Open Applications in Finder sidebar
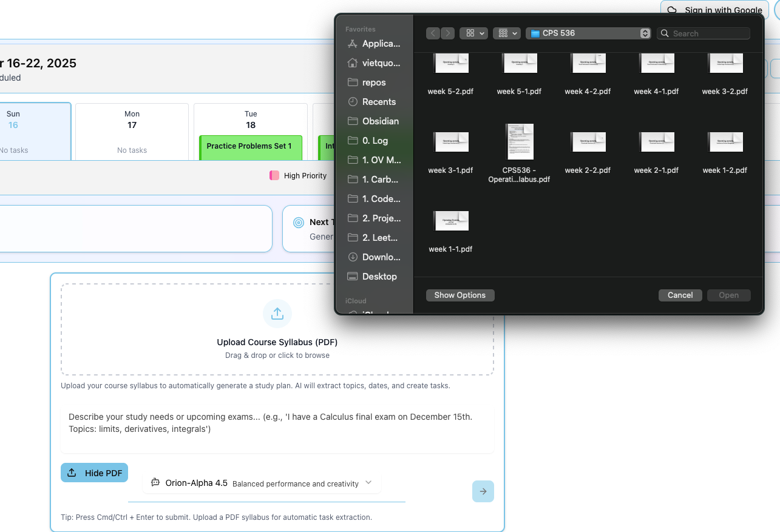 point(374,44)
